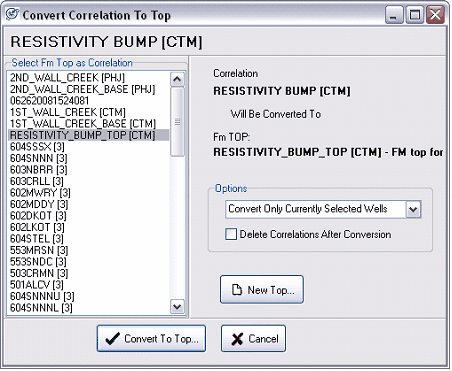This screenshot has height=371, width=452.
Task: Minimize the Convert Correlation dialog
Action: (x=394, y=15)
